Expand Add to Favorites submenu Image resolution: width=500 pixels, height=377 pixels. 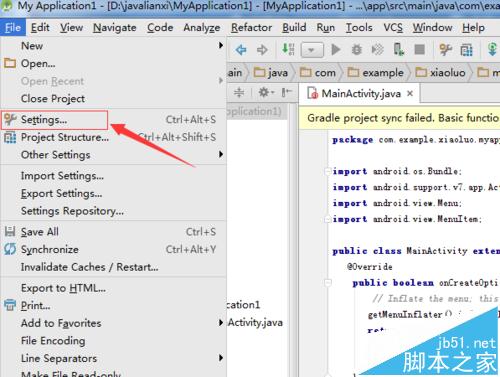[113, 323]
